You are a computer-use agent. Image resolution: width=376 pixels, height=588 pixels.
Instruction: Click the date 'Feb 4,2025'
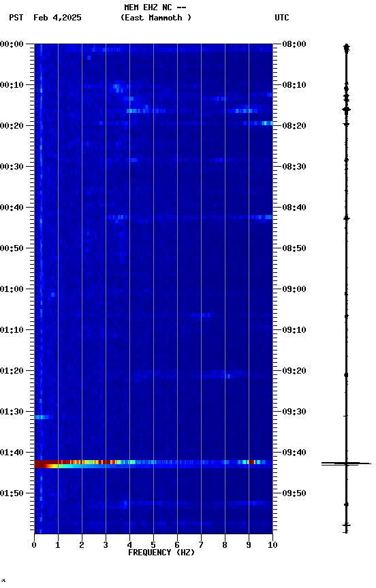click(x=57, y=18)
